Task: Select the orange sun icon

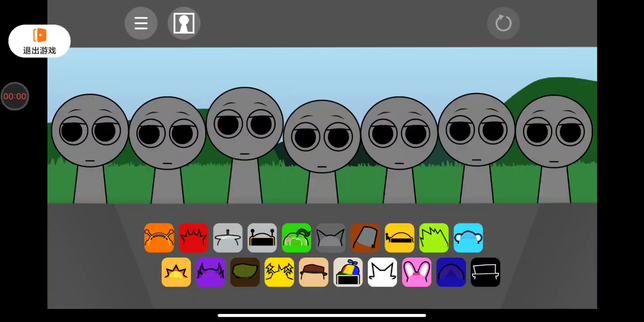Action: (176, 272)
